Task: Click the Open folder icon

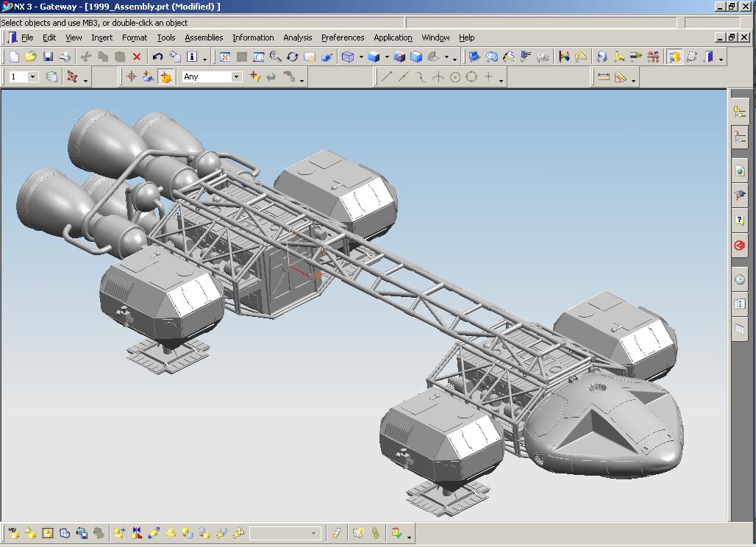Action: tap(31, 57)
